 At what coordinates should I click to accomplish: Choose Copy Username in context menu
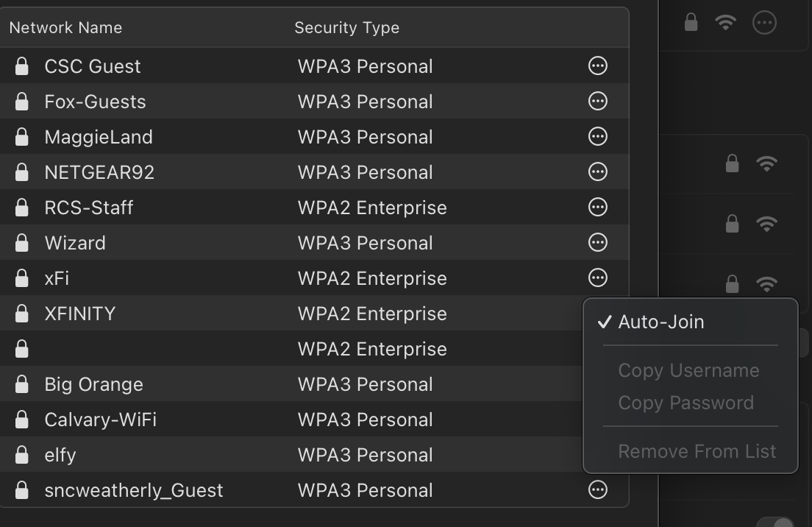[x=688, y=370]
